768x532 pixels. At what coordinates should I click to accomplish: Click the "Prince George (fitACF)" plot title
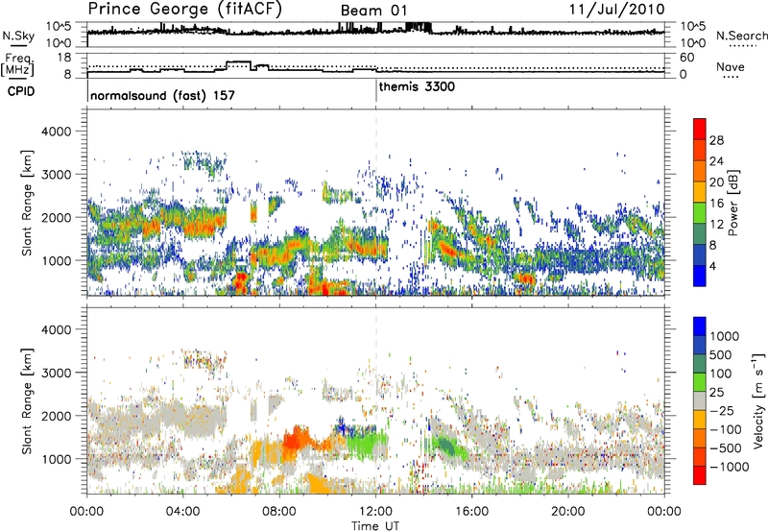tap(184, 10)
